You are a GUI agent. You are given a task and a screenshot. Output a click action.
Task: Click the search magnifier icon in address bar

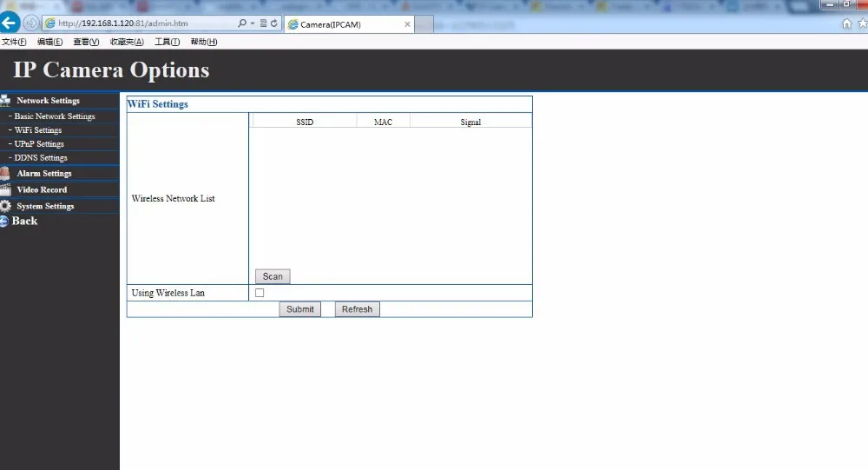tap(242, 23)
